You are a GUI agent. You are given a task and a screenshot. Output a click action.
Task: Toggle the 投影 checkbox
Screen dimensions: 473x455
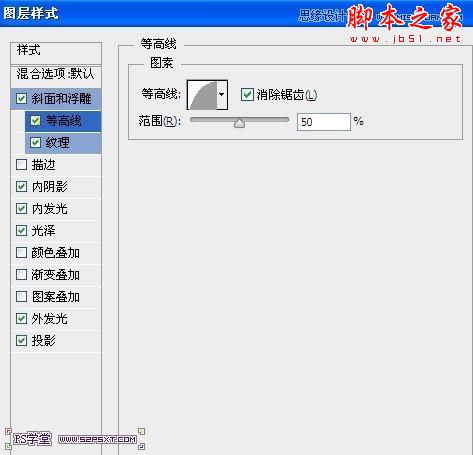pos(21,341)
